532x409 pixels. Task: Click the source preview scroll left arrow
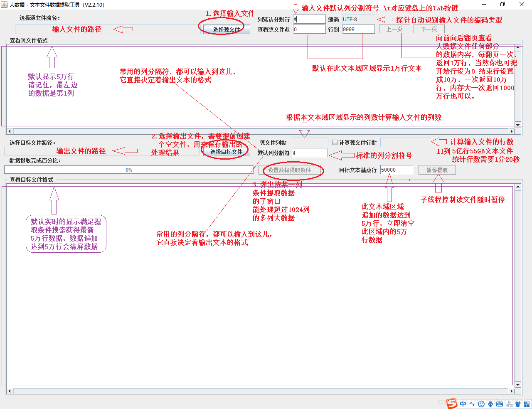10,131
